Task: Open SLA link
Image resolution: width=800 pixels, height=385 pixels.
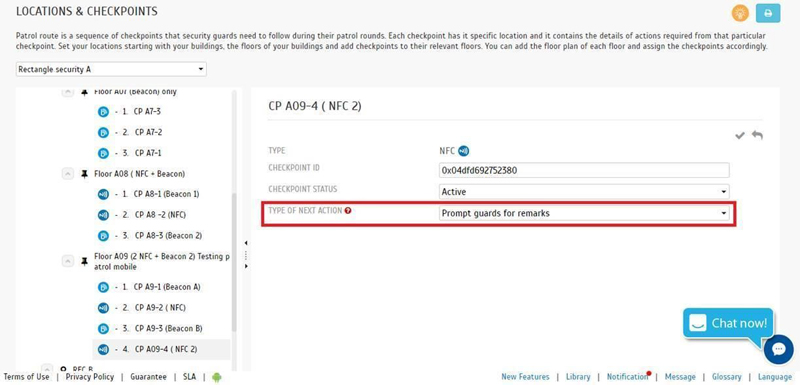Action: 189,377
